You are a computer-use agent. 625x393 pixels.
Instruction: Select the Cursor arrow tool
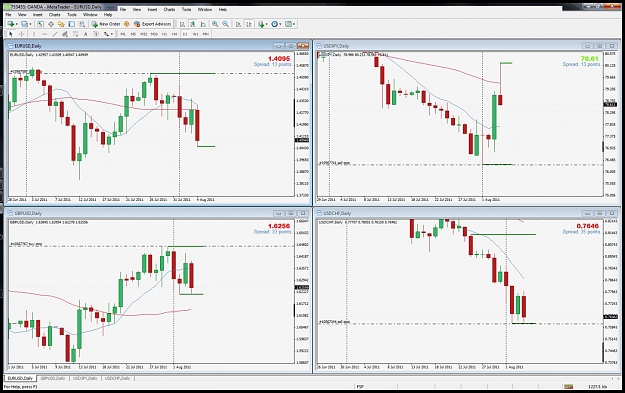coord(11,34)
